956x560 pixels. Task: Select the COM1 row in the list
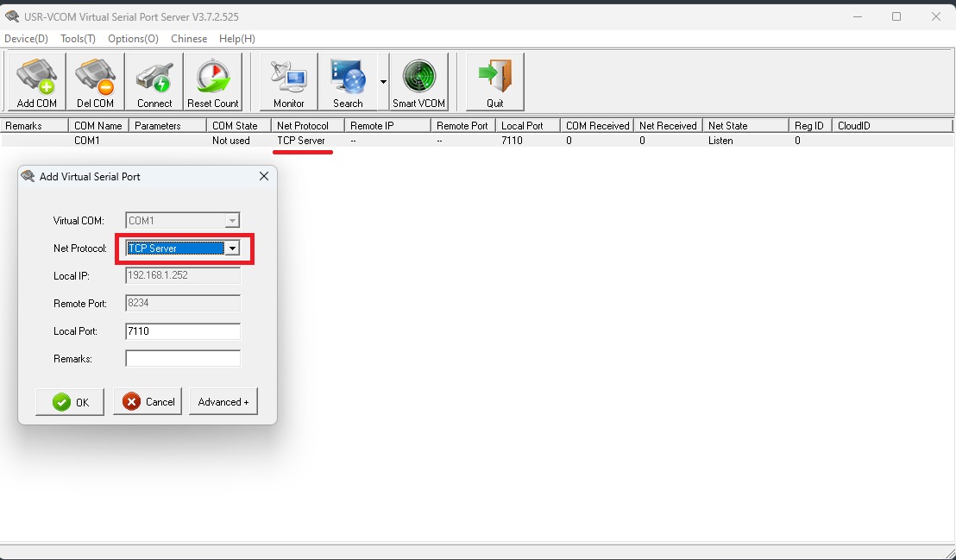tap(477, 141)
